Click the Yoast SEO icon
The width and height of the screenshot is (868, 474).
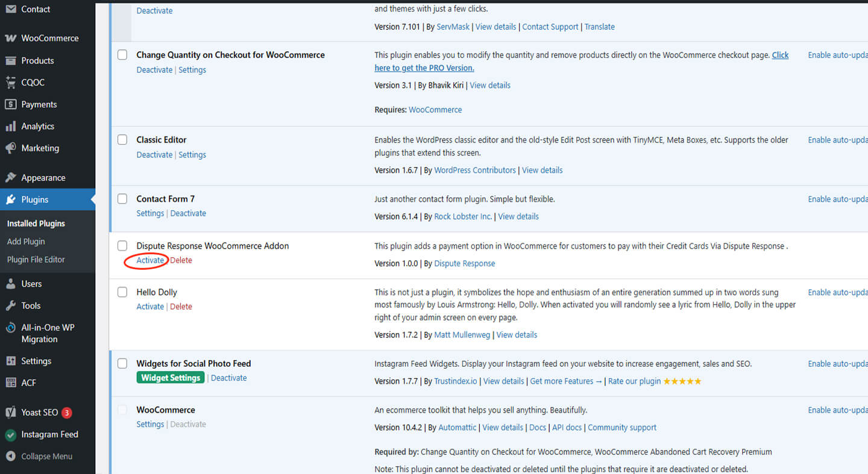[x=11, y=413]
